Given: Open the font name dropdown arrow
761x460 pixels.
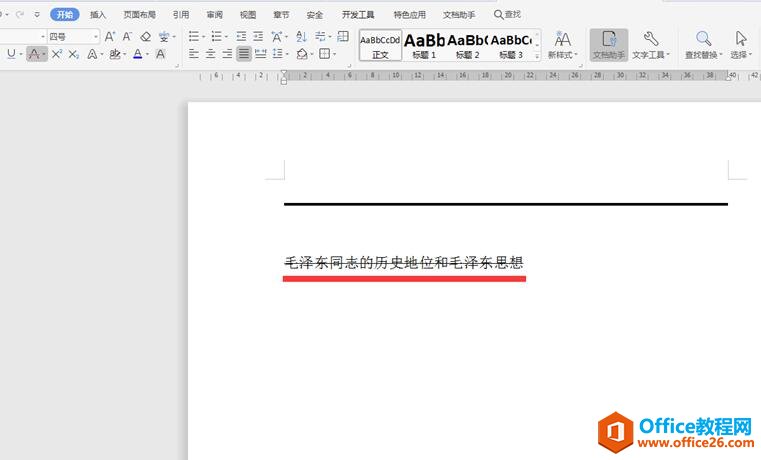Looking at the screenshot, I should pyautogui.click(x=43, y=36).
